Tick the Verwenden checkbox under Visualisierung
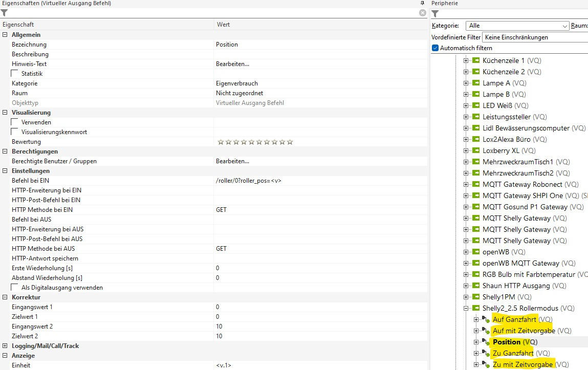This screenshot has height=370, width=588. pos(14,122)
